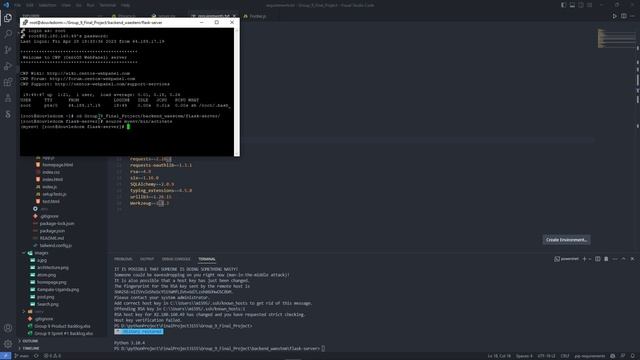Split the editor with the split icon

624,16
